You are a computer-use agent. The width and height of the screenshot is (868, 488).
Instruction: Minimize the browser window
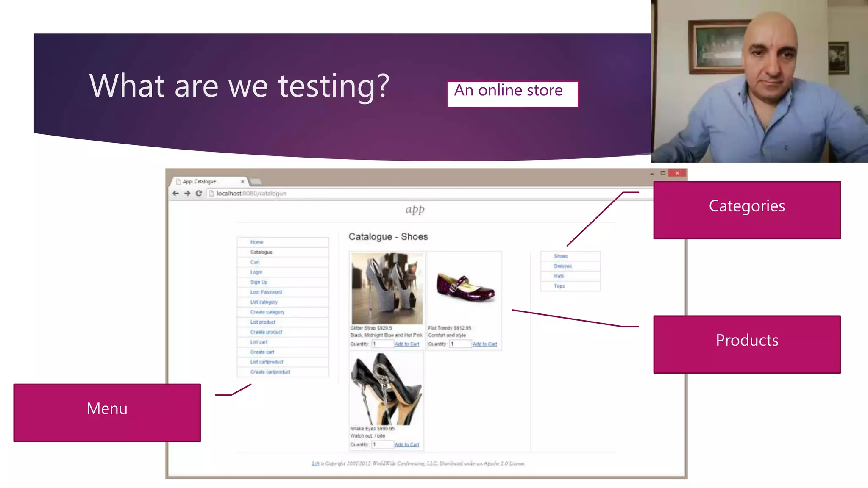[x=652, y=173]
